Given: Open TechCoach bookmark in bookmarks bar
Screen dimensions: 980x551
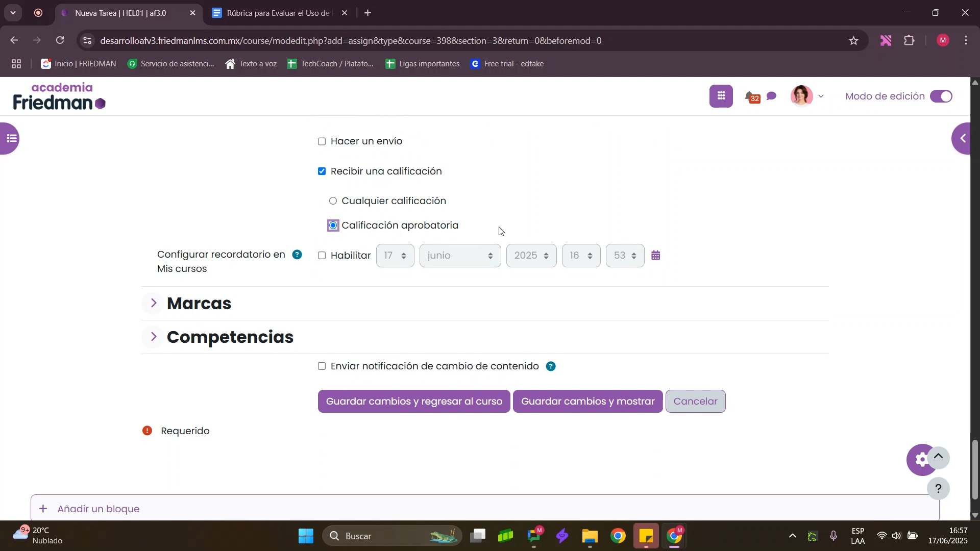Looking at the screenshot, I should tap(331, 64).
